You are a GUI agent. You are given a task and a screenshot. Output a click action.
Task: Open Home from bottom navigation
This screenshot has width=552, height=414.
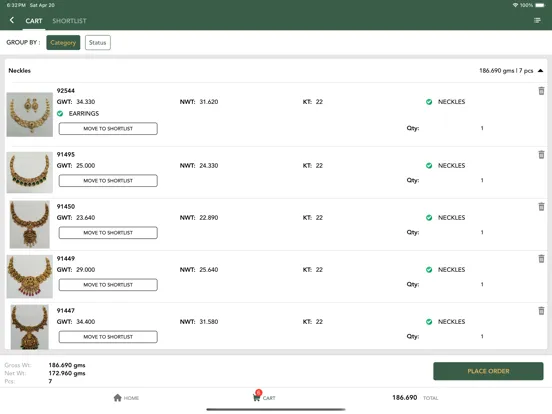click(x=126, y=398)
